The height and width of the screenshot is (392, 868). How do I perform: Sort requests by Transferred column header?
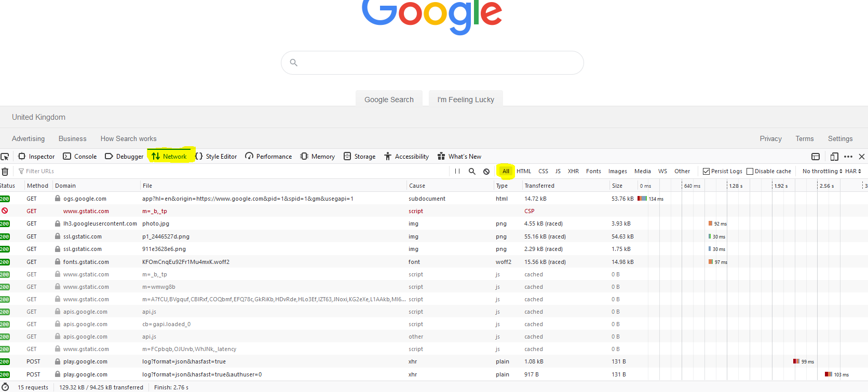pyautogui.click(x=539, y=186)
